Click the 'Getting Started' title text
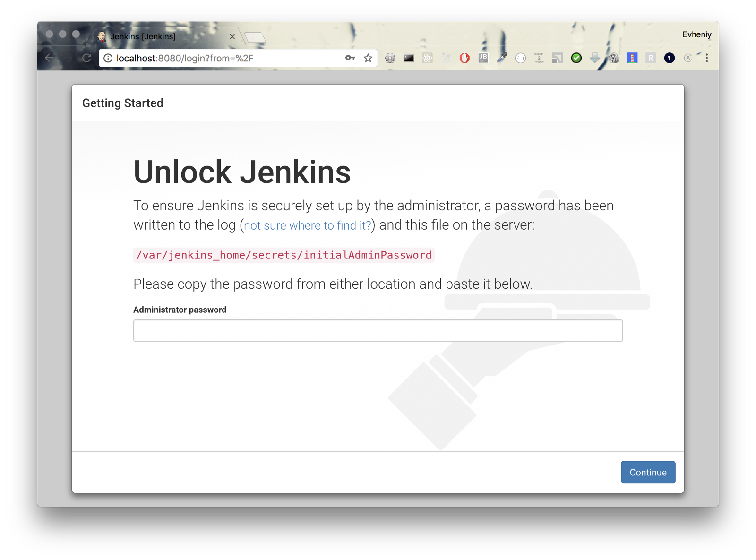This screenshot has width=756, height=560. click(x=123, y=103)
